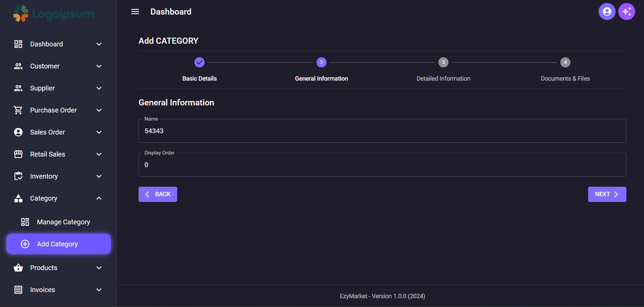The image size is (644, 307).
Task: Jump to Detailed Information step label
Action: (x=443, y=79)
